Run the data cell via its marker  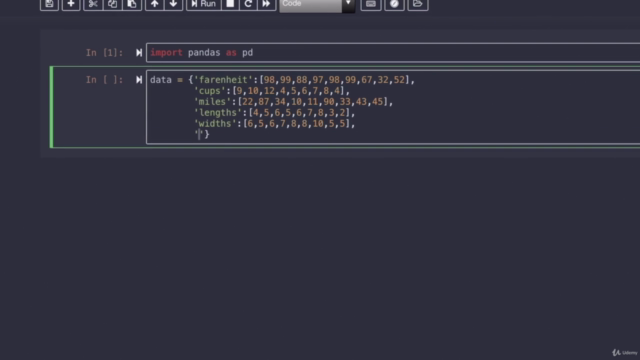point(139,80)
